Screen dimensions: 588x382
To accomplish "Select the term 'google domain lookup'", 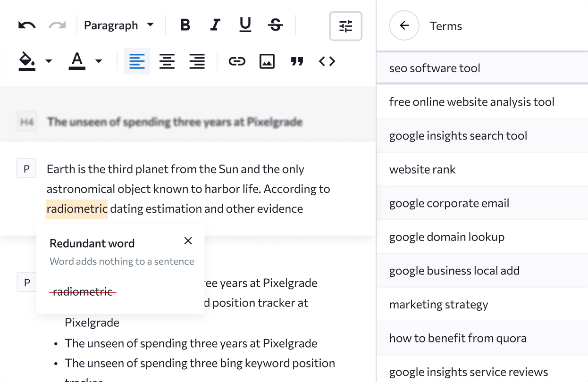I will coord(482,237).
